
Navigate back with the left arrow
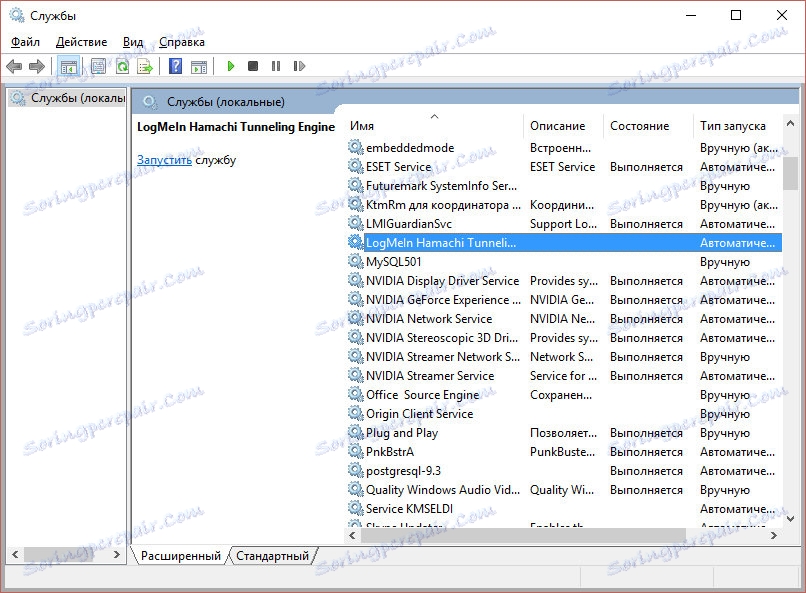point(14,66)
